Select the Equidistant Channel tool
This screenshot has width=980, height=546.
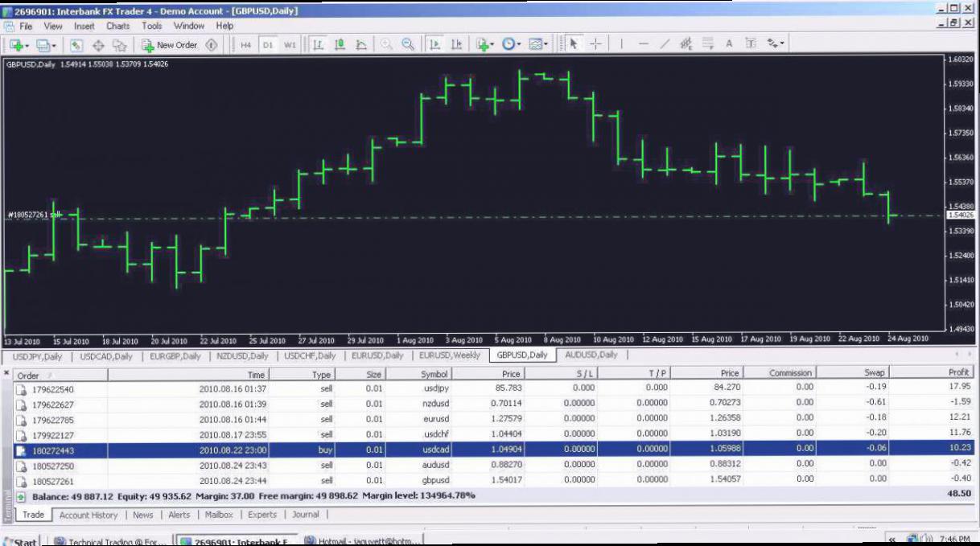[x=686, y=45]
